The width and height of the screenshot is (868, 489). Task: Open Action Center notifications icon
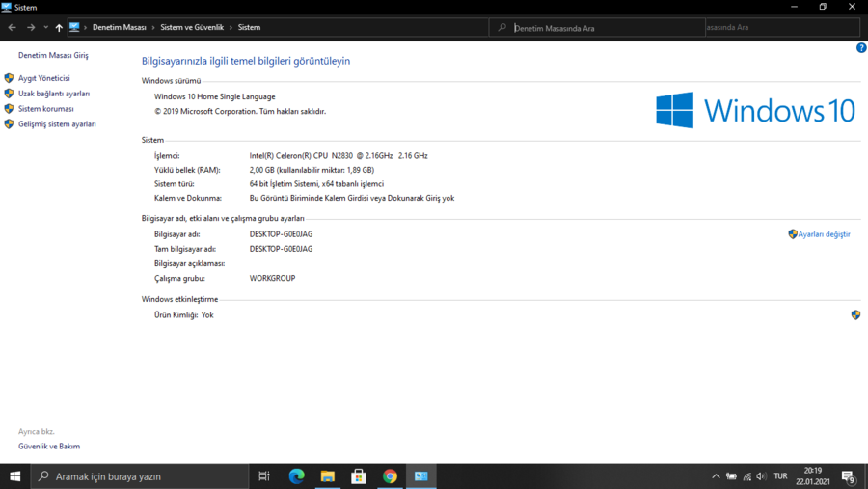(x=849, y=476)
